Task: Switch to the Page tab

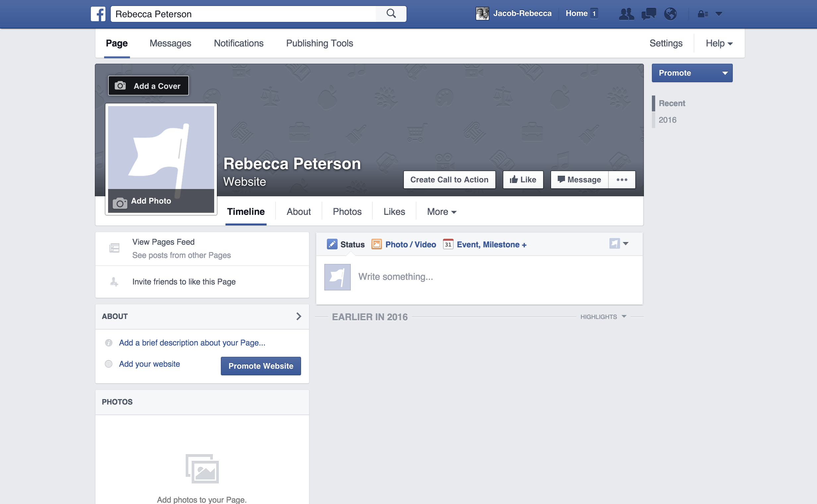Action: [x=117, y=43]
